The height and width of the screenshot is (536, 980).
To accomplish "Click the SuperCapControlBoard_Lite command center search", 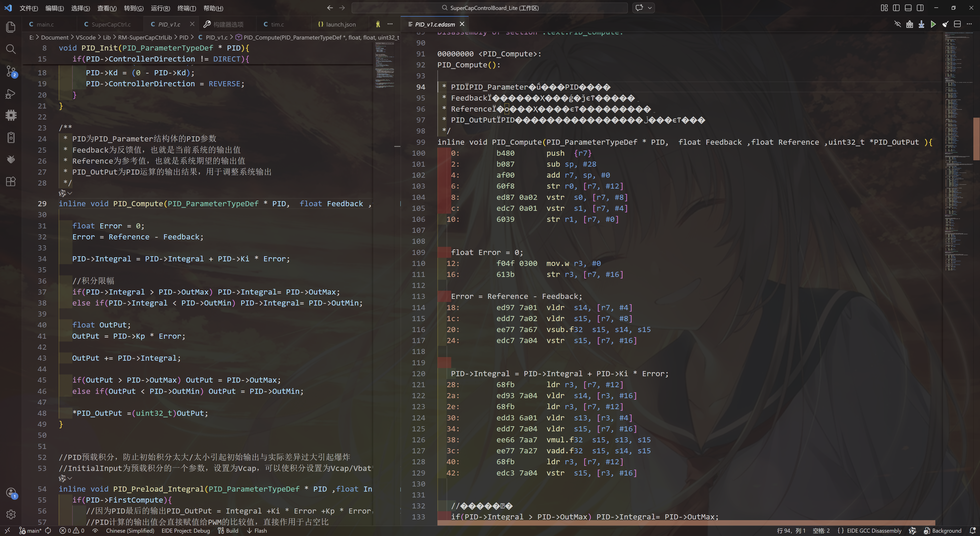I will pyautogui.click(x=490, y=8).
